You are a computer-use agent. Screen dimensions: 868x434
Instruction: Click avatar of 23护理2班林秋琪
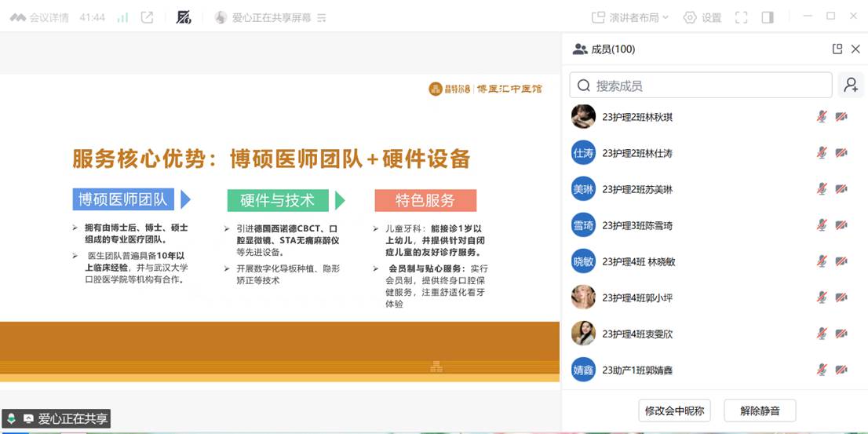coord(583,117)
